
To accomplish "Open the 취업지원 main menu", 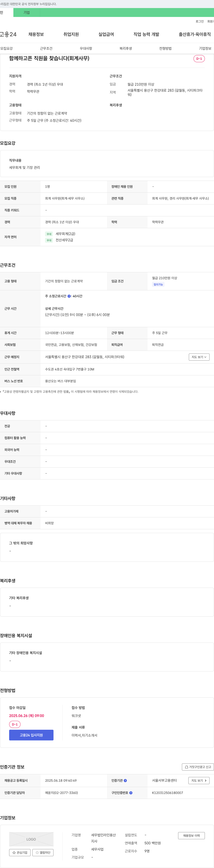I will (x=71, y=34).
